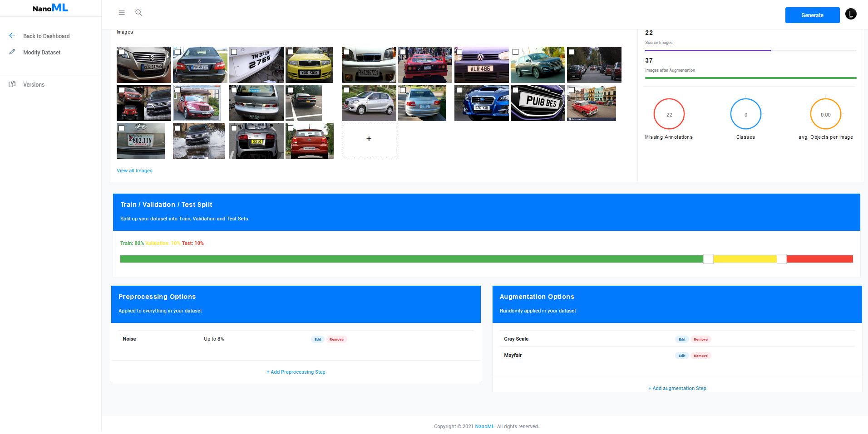Image resolution: width=868 pixels, height=434 pixels.
Task: Click the 'Images after Augmentation' label
Action: click(670, 70)
